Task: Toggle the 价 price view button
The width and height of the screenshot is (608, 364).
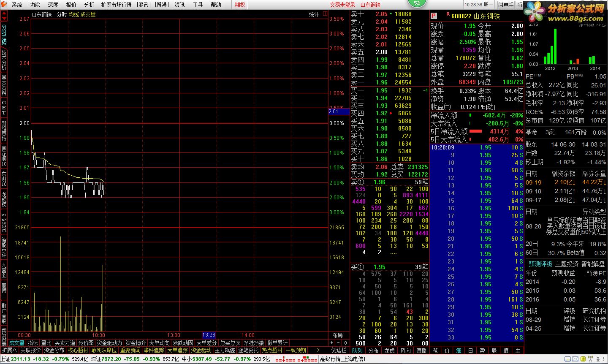Action: [x=447, y=350]
